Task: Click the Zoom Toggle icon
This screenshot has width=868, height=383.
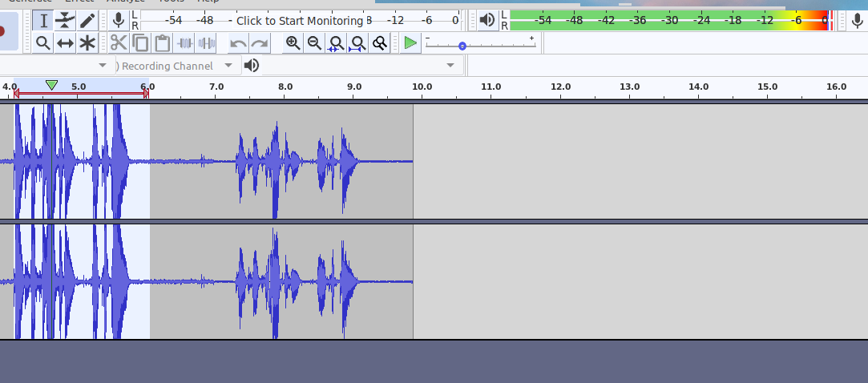Action: click(x=379, y=42)
